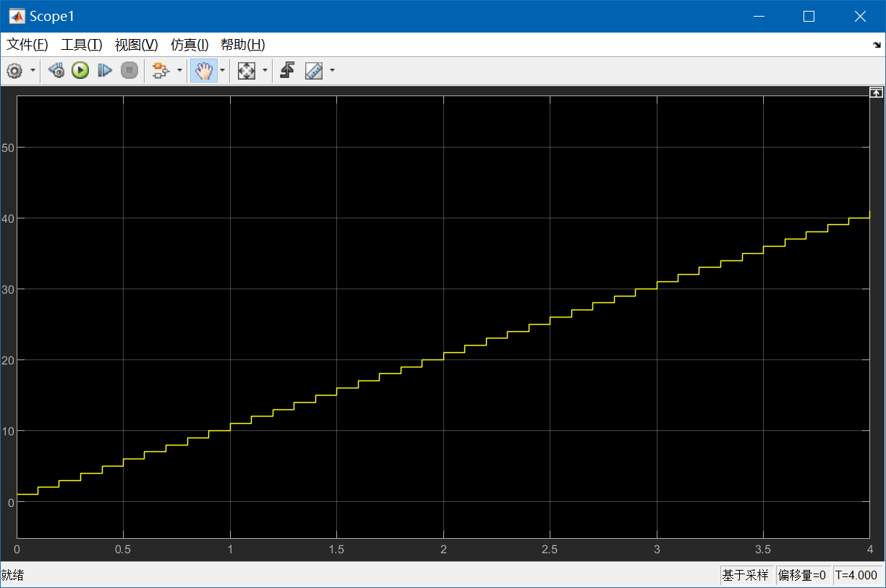The image size is (886, 588).
Task: Click the step forward icon
Action: pyautogui.click(x=105, y=71)
